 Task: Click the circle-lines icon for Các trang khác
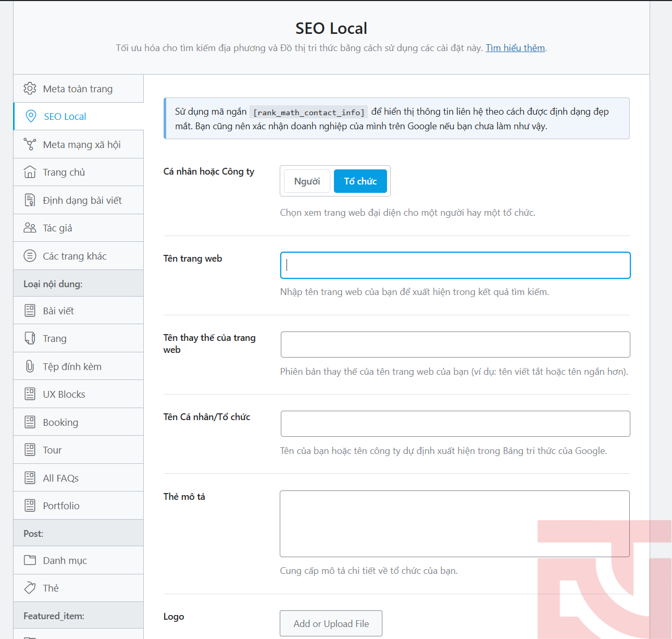click(x=30, y=256)
